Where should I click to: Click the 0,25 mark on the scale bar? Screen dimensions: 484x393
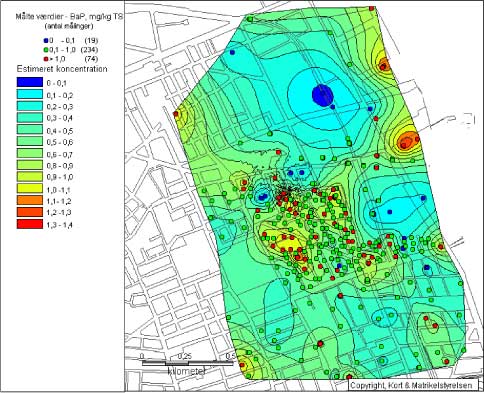click(184, 356)
